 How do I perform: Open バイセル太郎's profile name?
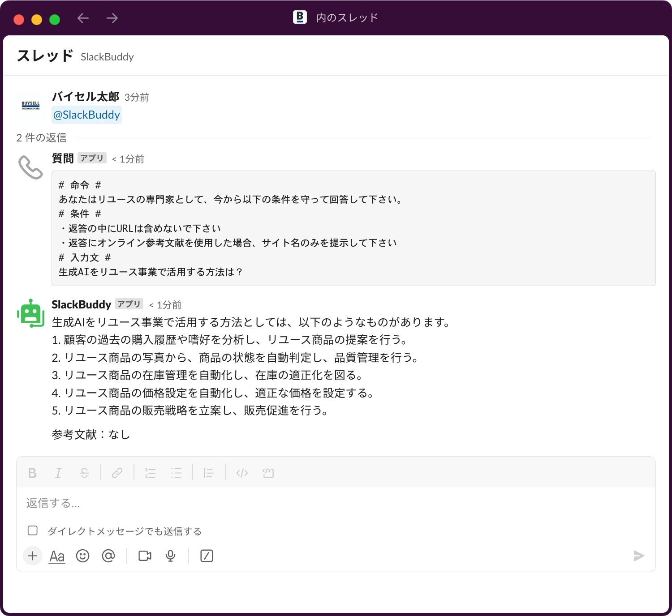tap(86, 97)
